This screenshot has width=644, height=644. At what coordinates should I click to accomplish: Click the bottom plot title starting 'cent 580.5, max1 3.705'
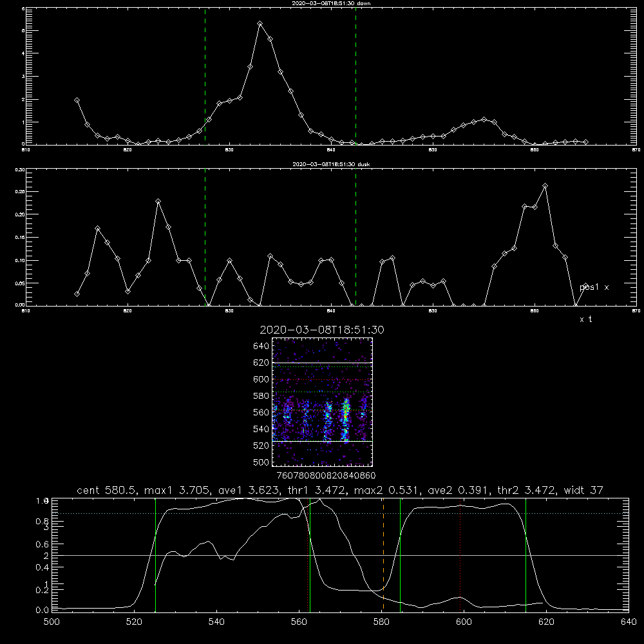pyautogui.click(x=339, y=490)
